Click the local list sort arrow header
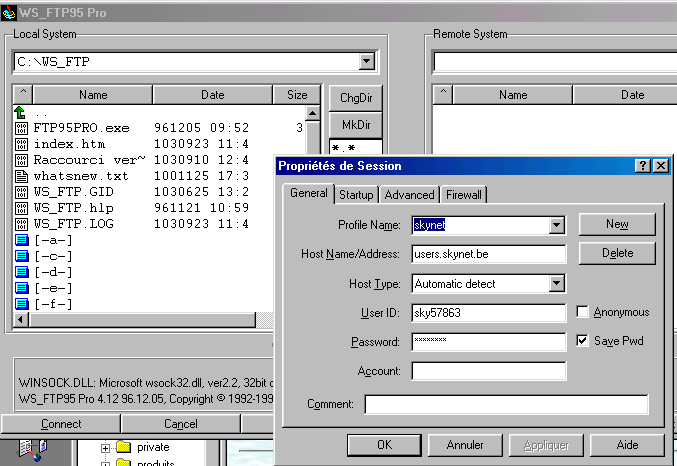The height and width of the screenshot is (466, 677). [x=23, y=95]
